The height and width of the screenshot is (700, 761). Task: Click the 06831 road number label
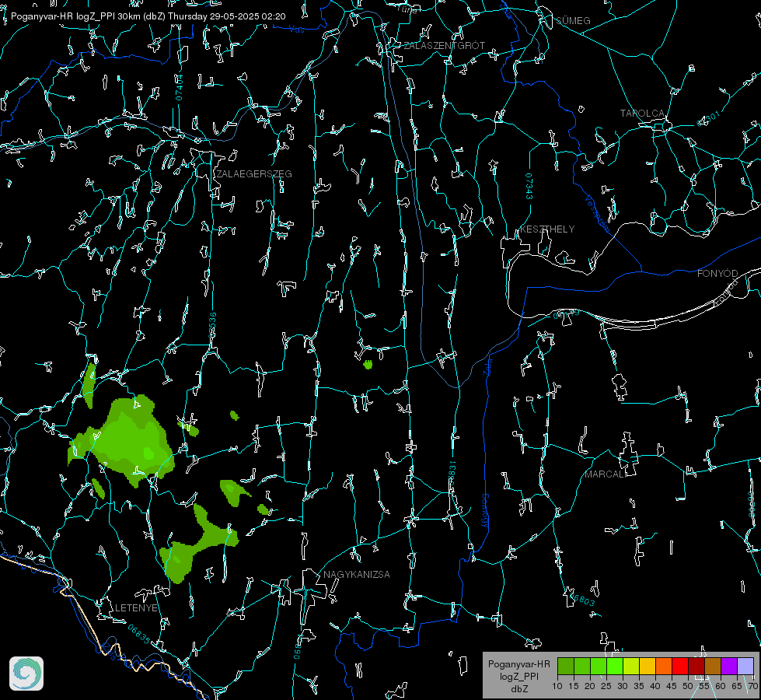452,473
